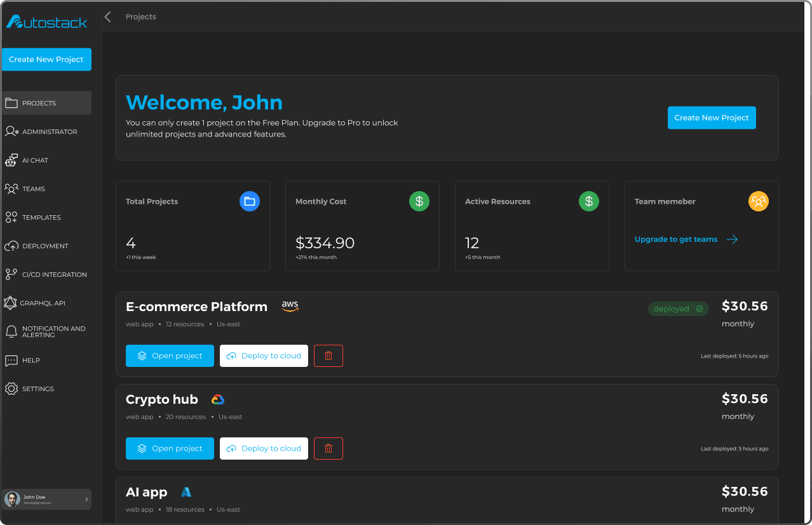The height and width of the screenshot is (525, 812).
Task: Deploy E-commerce Platform to cloud
Action: click(x=264, y=356)
